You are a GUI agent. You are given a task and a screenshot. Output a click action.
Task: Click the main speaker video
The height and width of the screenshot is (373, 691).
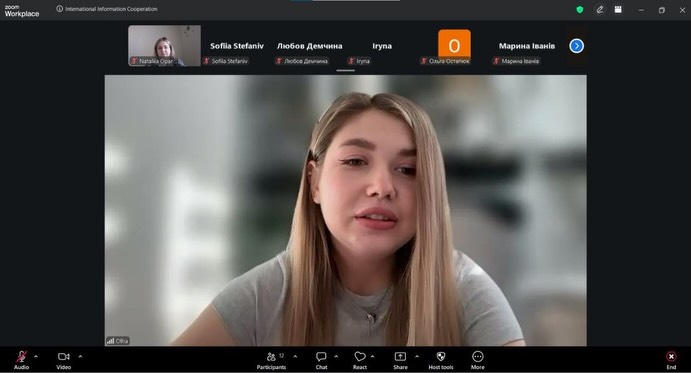pos(346,210)
